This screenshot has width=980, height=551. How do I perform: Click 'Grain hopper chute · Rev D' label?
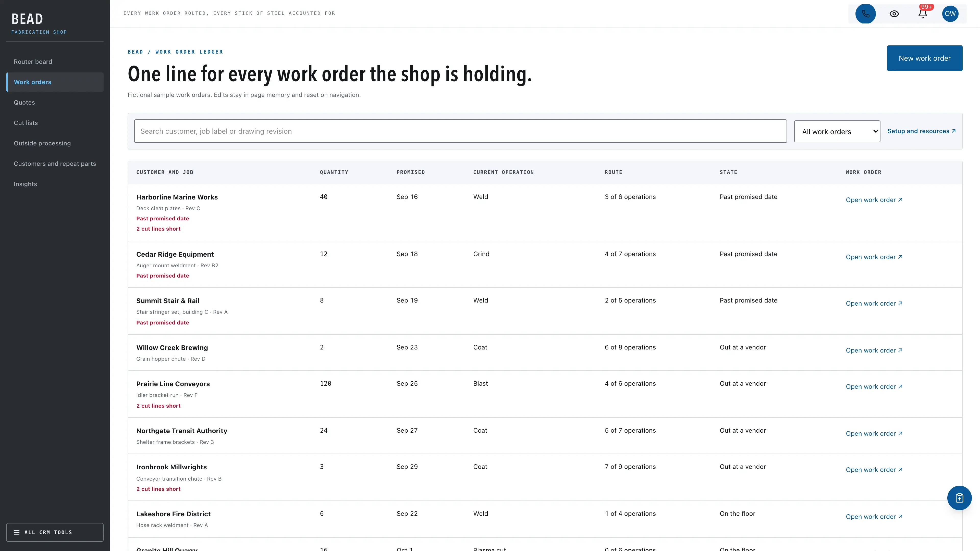[x=171, y=359]
